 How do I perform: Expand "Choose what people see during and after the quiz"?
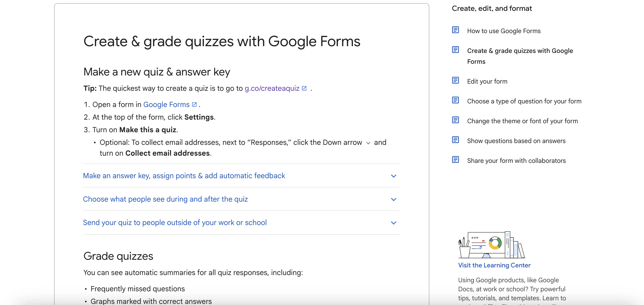click(x=393, y=199)
